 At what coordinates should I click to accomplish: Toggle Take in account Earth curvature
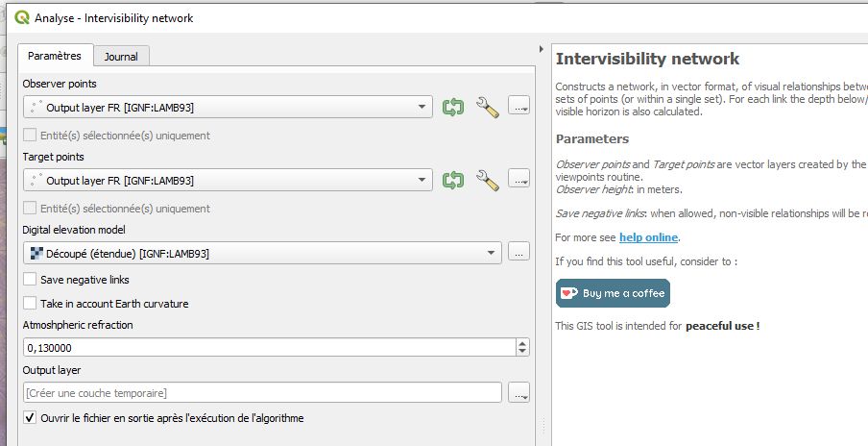coord(30,303)
